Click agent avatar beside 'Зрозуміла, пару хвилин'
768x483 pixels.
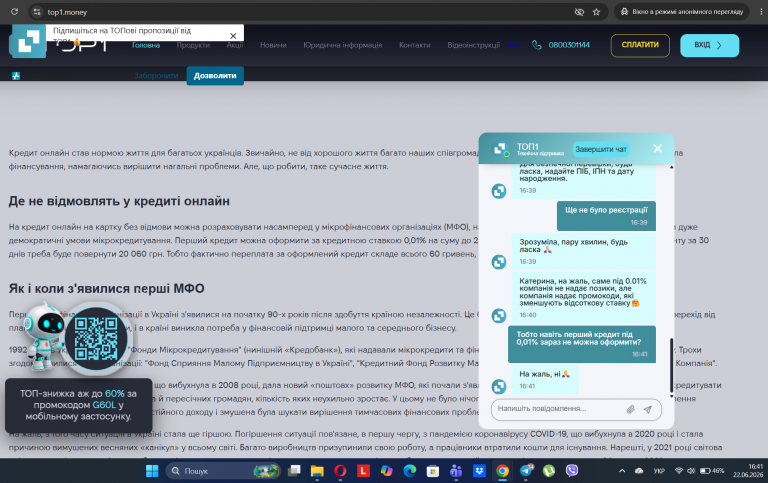[x=499, y=262]
